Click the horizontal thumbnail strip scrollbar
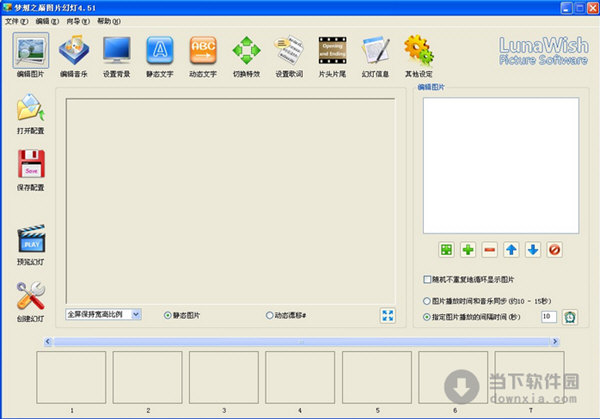 (x=300, y=342)
